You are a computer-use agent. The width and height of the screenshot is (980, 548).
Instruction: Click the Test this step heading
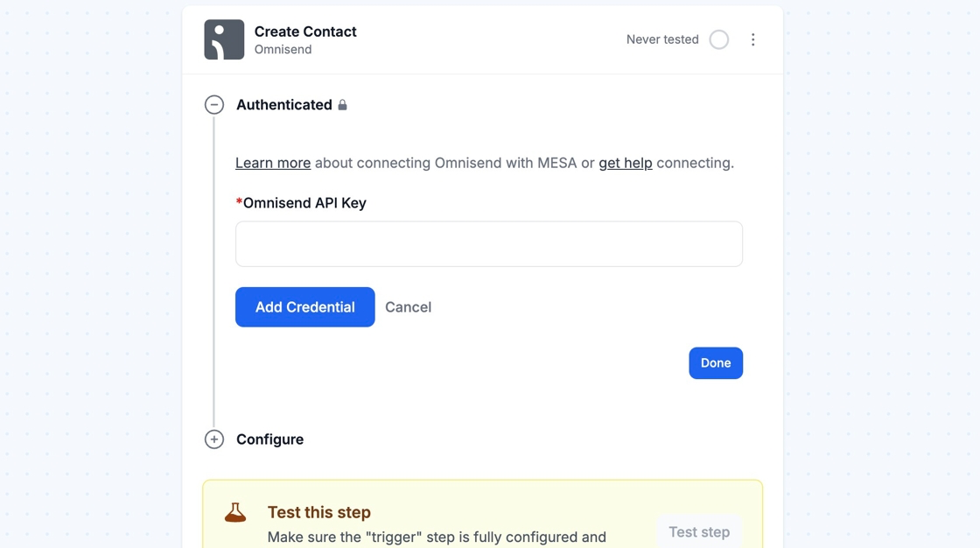point(319,512)
